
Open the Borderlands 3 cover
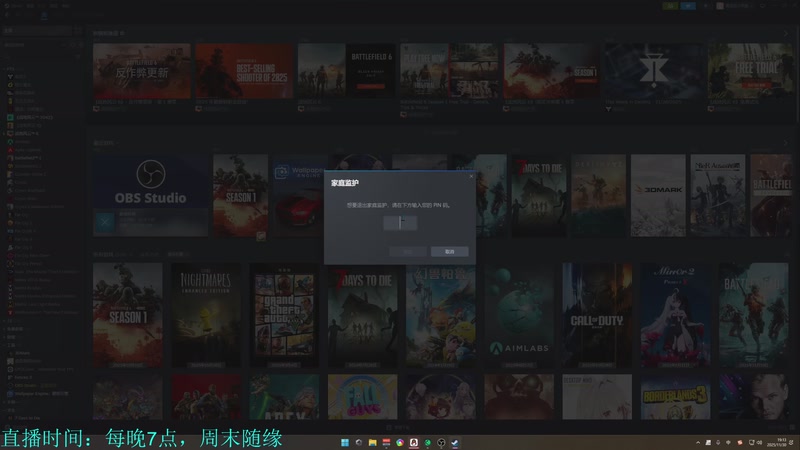(x=675, y=397)
